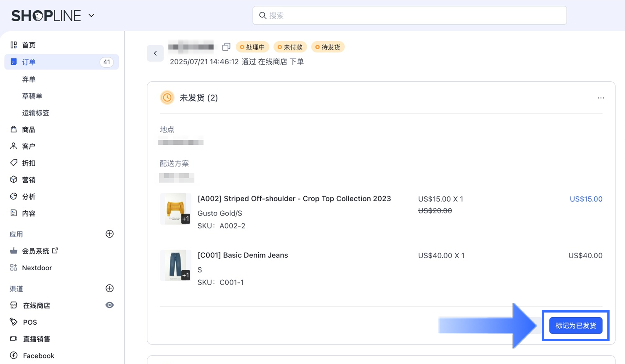Select Draft orders in the sidebar
Viewport: 625px width, 364px height.
click(x=32, y=96)
